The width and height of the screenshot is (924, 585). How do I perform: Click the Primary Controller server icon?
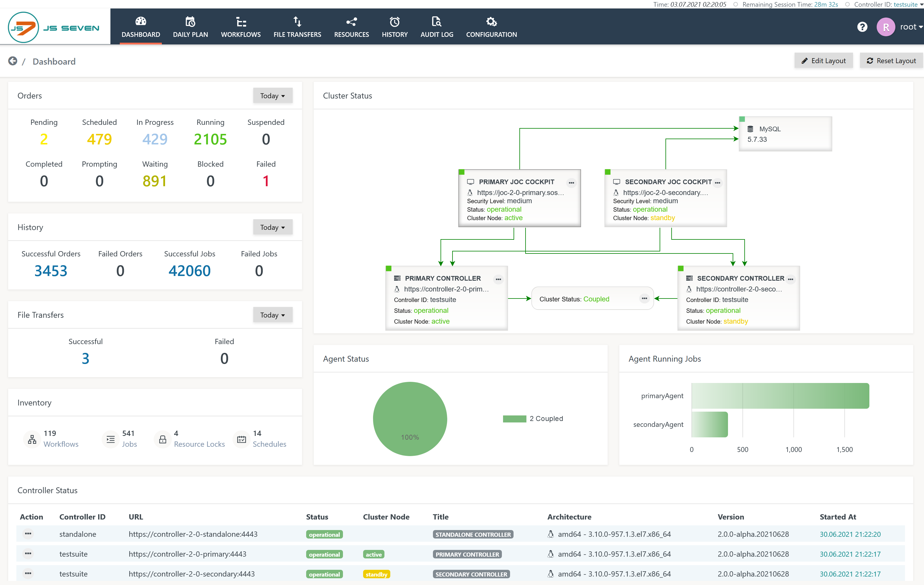(397, 278)
